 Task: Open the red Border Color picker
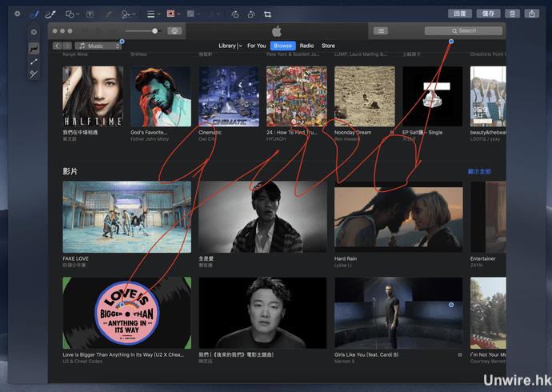tap(174, 14)
